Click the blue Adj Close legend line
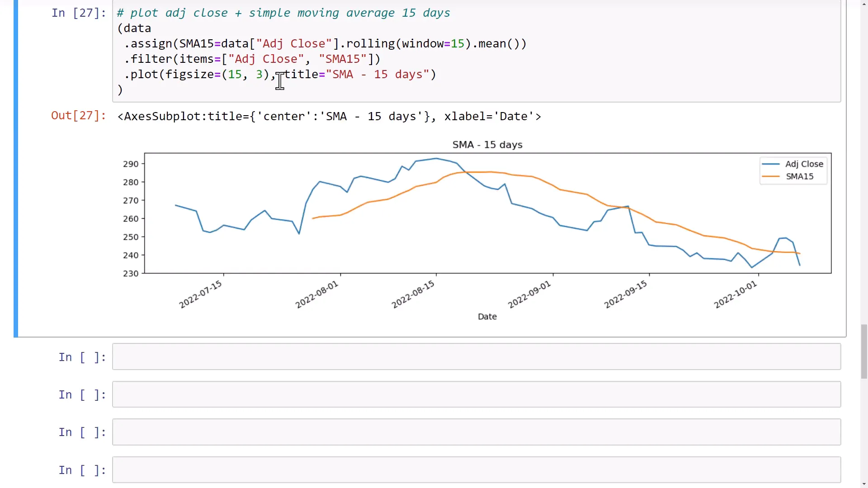The width and height of the screenshot is (868, 488). pos(770,164)
